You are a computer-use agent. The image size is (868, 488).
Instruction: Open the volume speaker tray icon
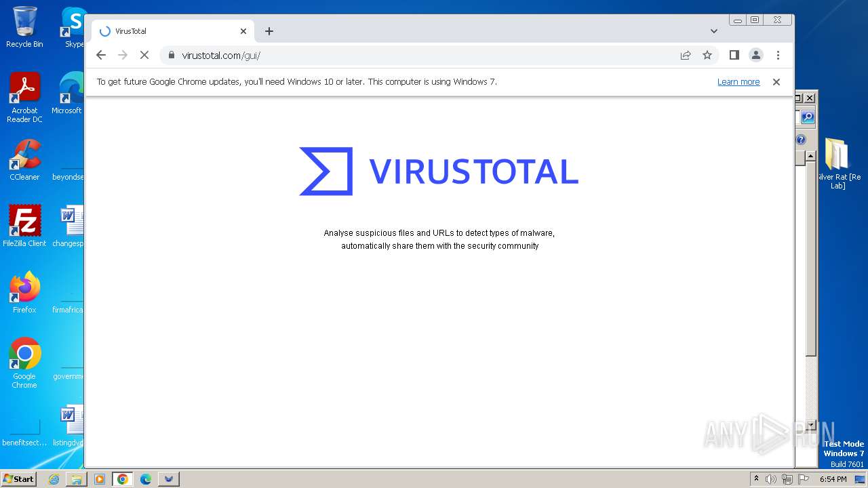pyautogui.click(x=771, y=479)
